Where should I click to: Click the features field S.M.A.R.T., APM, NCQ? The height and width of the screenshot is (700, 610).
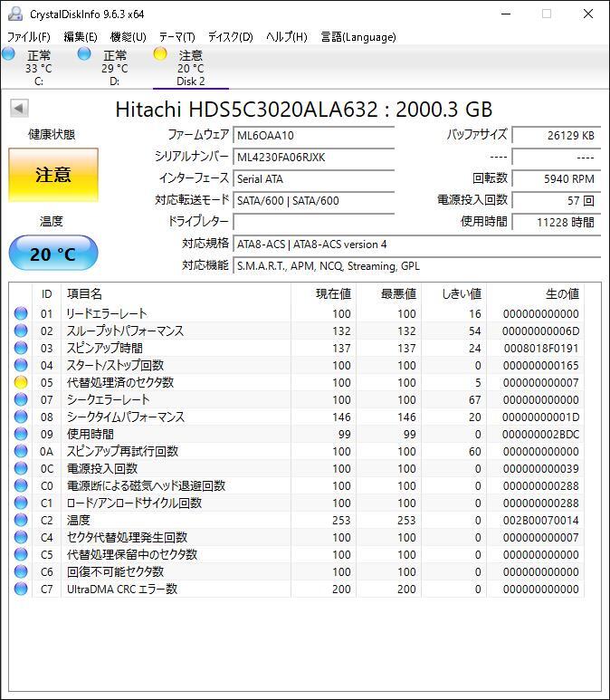point(417,266)
